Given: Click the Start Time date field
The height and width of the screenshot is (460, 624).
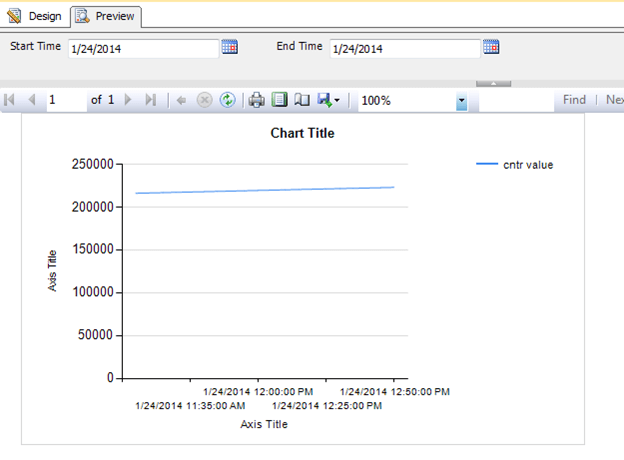Looking at the screenshot, I should coord(143,49).
